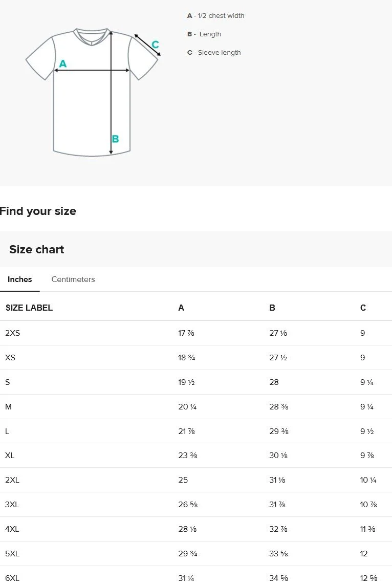The image size is (392, 585).
Task: Click the C - Sleeve length legend
Action: click(x=214, y=53)
